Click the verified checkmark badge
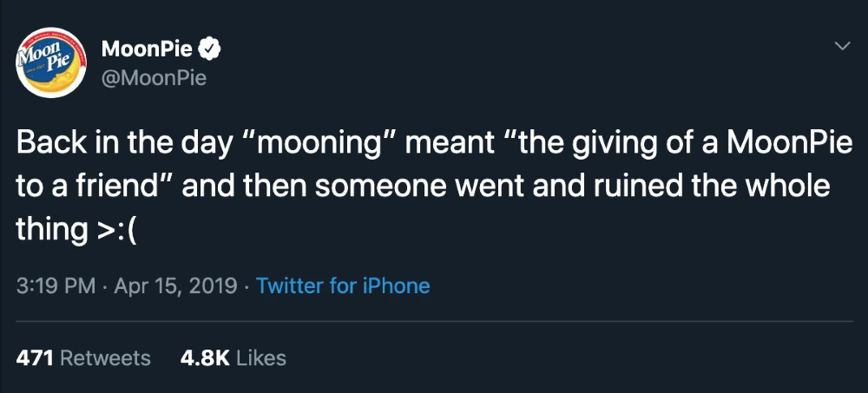Image resolution: width=868 pixels, height=393 pixels. 210,49
